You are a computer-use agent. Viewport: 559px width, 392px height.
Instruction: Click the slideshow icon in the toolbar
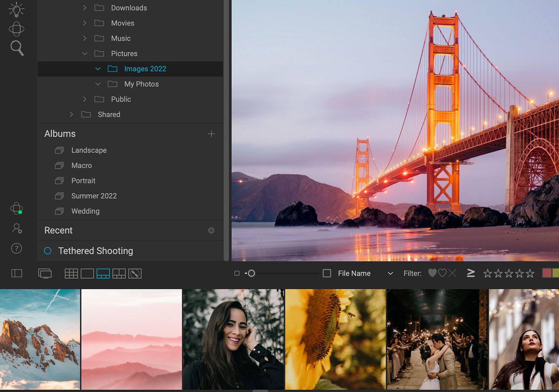point(135,273)
